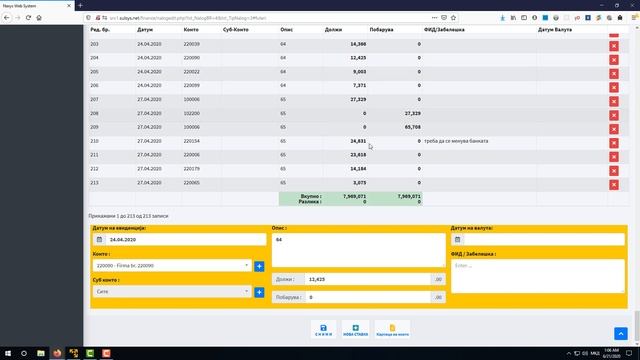
Task: Click the Побарува amount input field
Action: (x=367, y=297)
